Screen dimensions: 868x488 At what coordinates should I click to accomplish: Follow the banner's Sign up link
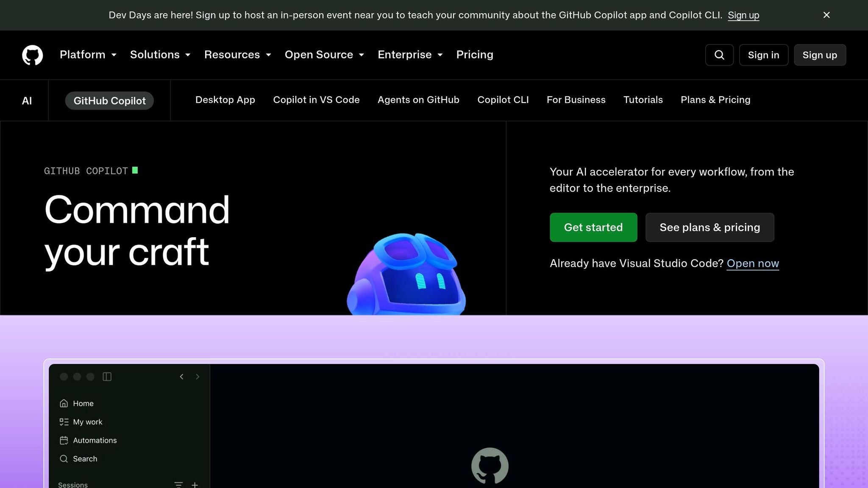click(x=743, y=15)
